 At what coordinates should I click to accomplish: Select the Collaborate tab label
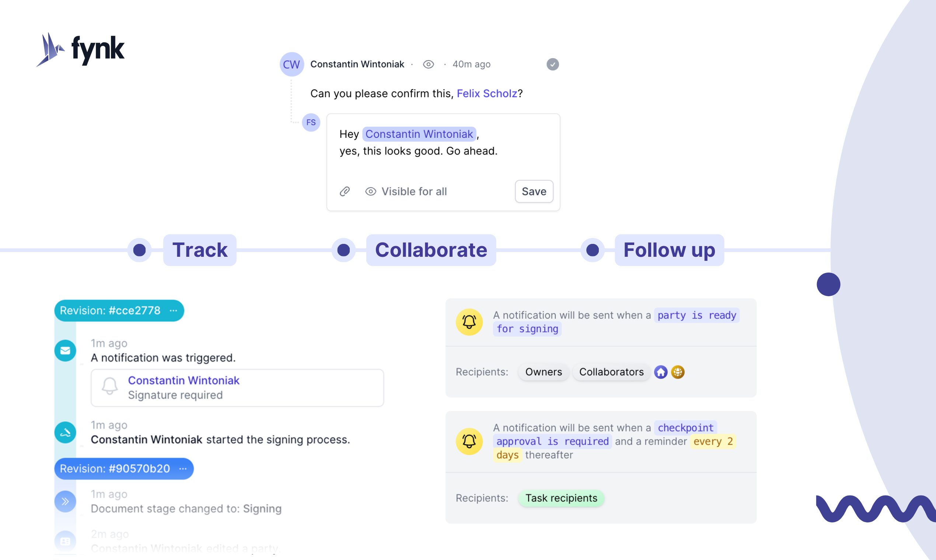(x=431, y=250)
